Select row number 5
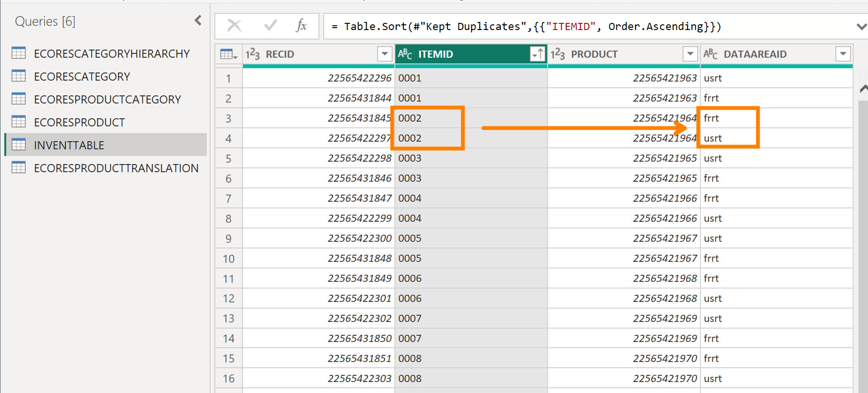868x393 pixels. pos(229,158)
